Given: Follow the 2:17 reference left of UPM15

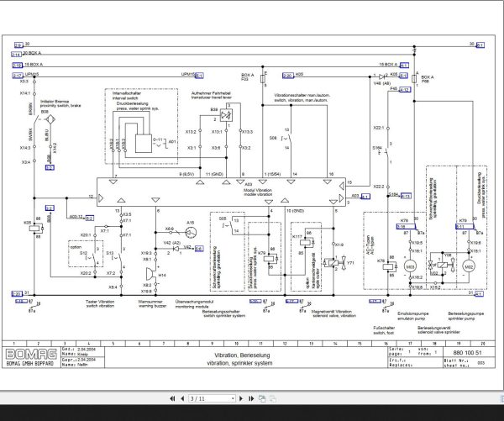Looking at the screenshot, I should pyautogui.click(x=17, y=76).
